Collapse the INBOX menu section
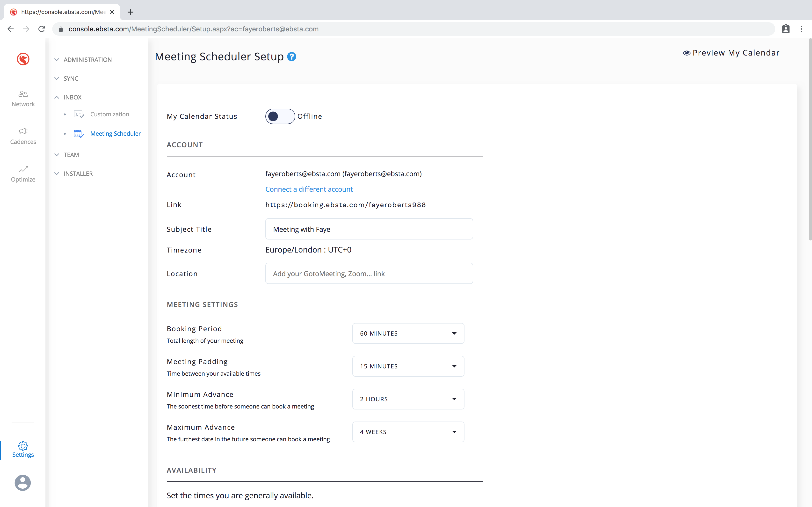 [72, 97]
